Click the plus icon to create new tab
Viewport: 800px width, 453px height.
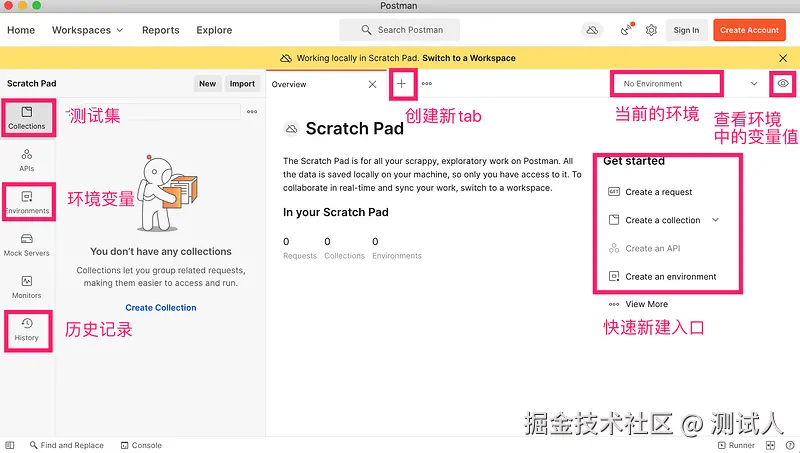(x=402, y=84)
